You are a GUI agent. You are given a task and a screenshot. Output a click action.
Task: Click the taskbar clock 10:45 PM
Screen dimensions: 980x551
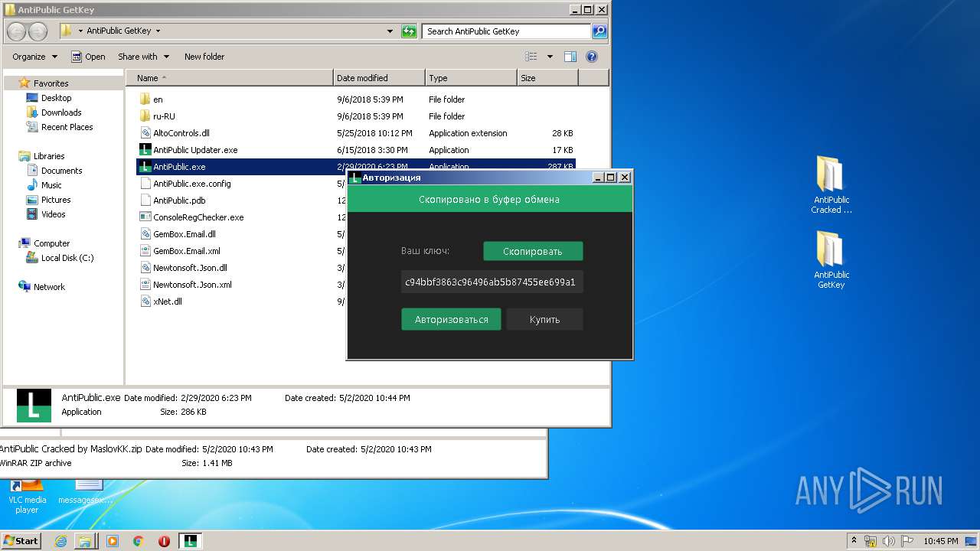pos(940,541)
